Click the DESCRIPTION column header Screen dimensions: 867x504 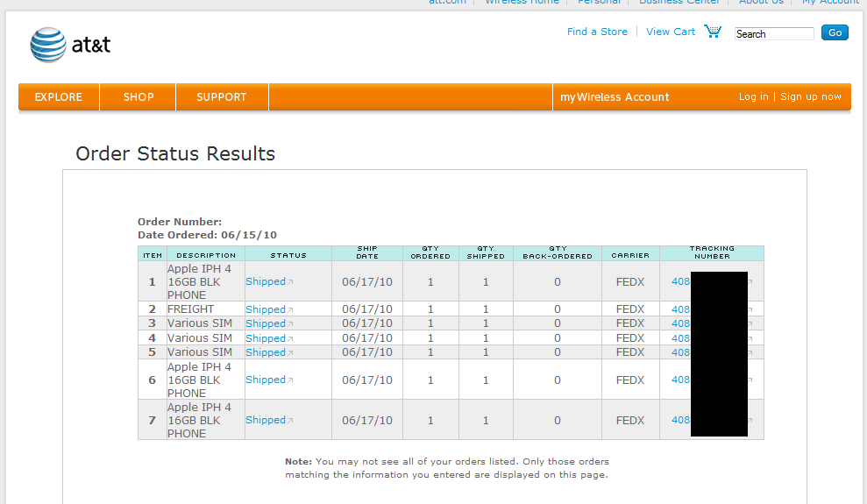click(206, 255)
